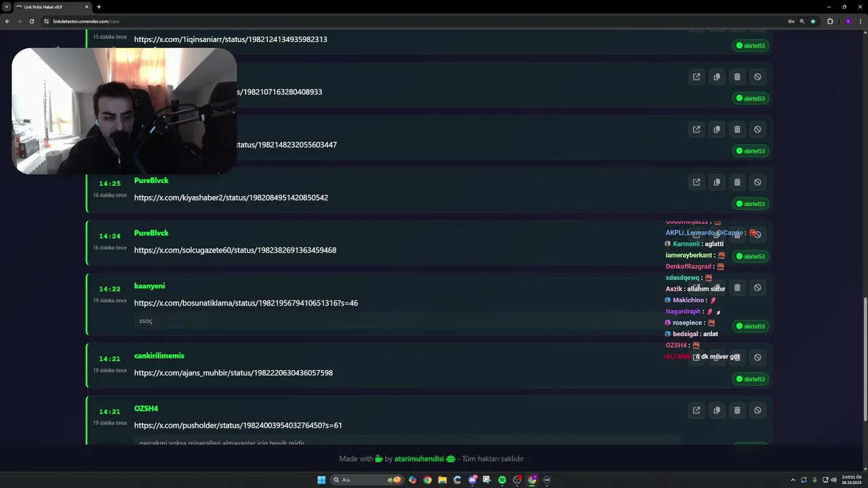Block PureBlvck on the 14:25 kiyashaber2 row
Screen dimensions: 868x488
(x=757, y=182)
